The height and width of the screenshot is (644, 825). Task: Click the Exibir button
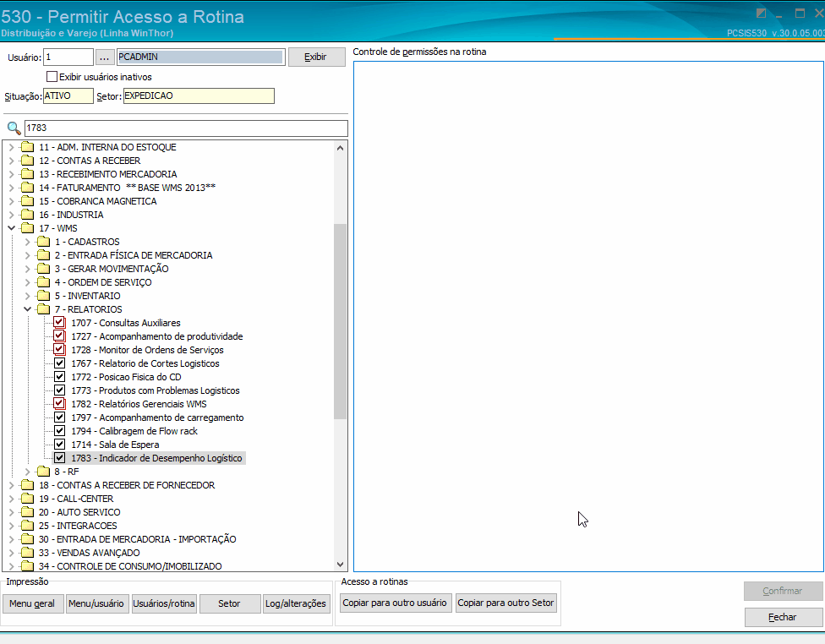tap(317, 57)
